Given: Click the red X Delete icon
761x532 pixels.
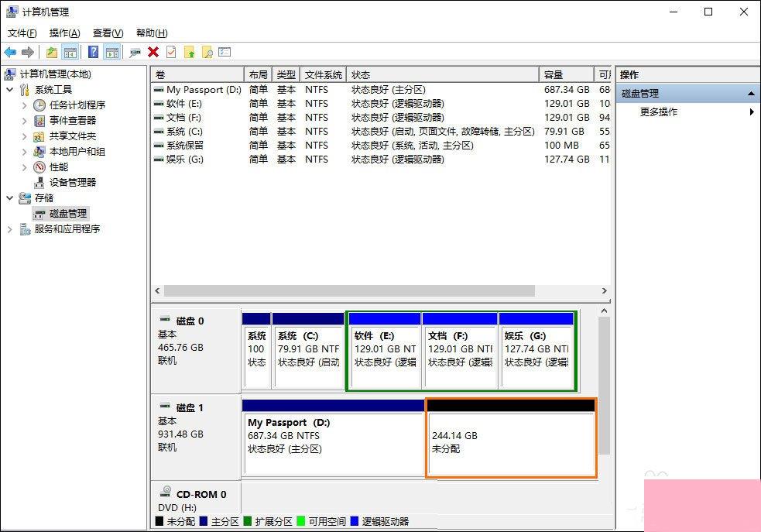Looking at the screenshot, I should 153,52.
